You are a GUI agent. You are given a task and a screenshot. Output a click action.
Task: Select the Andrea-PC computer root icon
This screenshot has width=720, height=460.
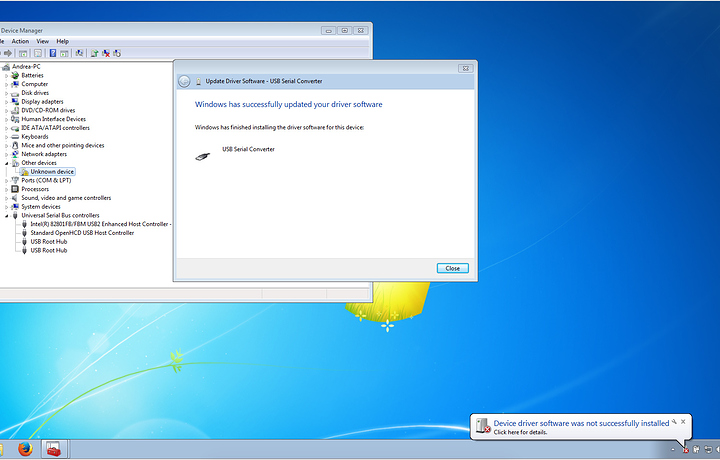tap(6, 67)
